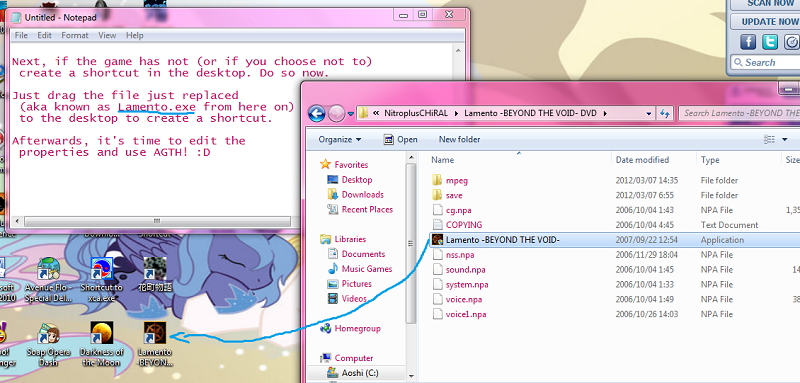
Task: Click the New folder button
Action: [x=459, y=139]
